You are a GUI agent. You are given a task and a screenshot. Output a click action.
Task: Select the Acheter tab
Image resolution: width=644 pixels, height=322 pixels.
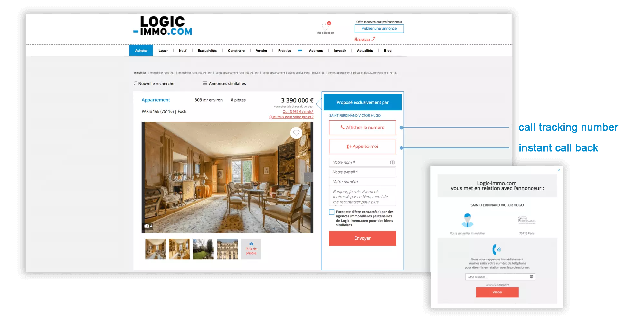tap(141, 51)
